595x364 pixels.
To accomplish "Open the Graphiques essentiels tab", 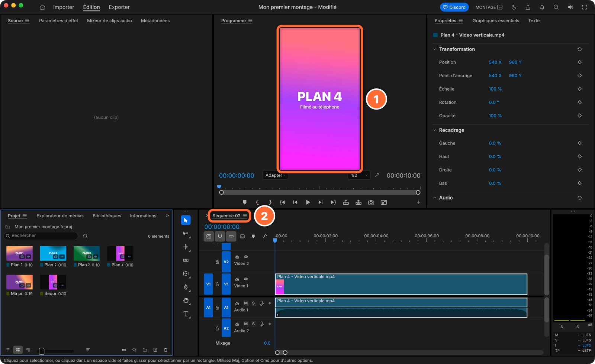I will pos(496,21).
